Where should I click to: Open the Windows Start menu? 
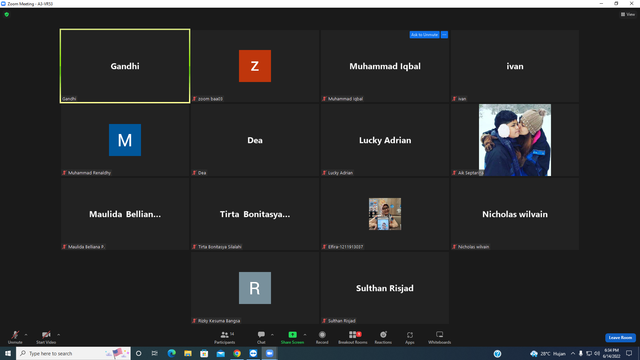(x=8, y=353)
